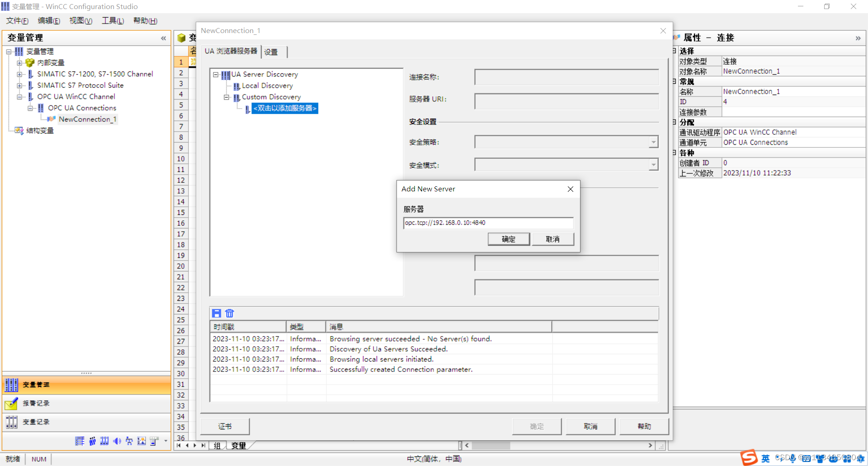The image size is (868, 466).
Task: Open the navigation strip overflow arrow
Action: [166, 441]
